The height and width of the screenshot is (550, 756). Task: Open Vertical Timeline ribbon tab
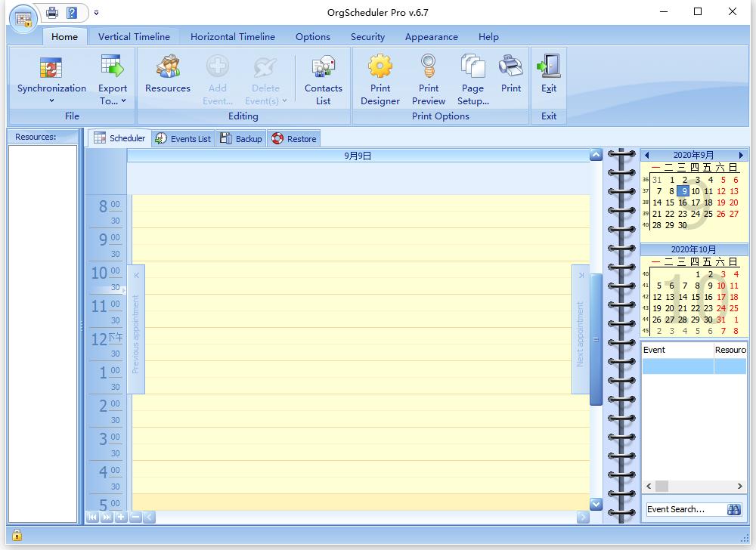[x=134, y=36]
